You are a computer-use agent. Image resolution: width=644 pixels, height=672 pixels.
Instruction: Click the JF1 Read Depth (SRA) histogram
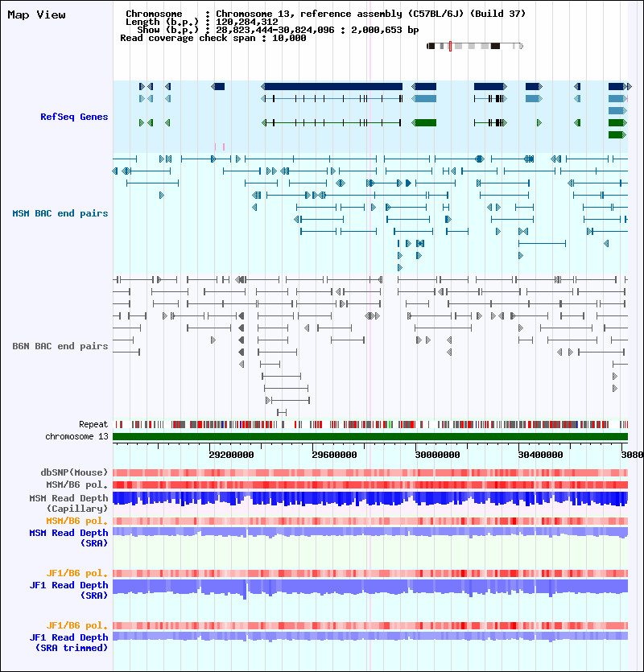[370, 589]
